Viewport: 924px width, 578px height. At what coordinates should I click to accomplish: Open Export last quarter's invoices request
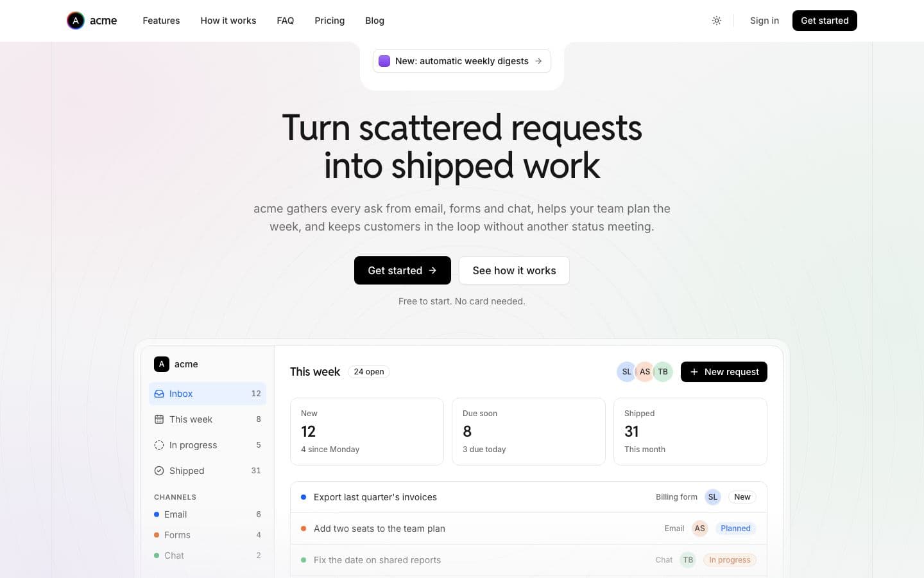tap(529, 497)
